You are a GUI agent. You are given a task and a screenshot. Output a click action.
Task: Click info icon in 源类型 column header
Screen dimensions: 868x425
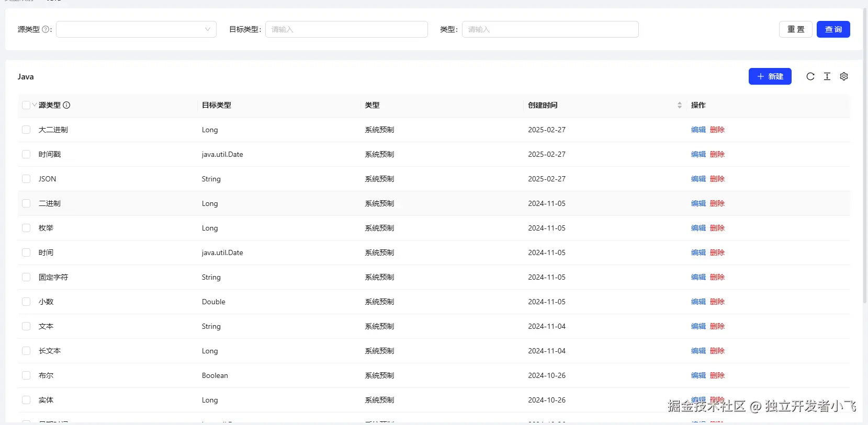(66, 105)
